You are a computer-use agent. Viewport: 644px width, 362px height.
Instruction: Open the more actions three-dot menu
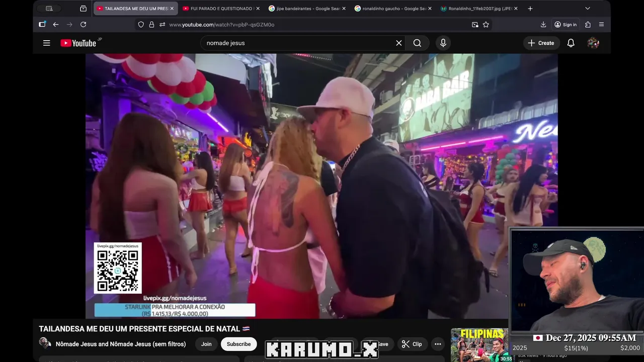coord(438,344)
